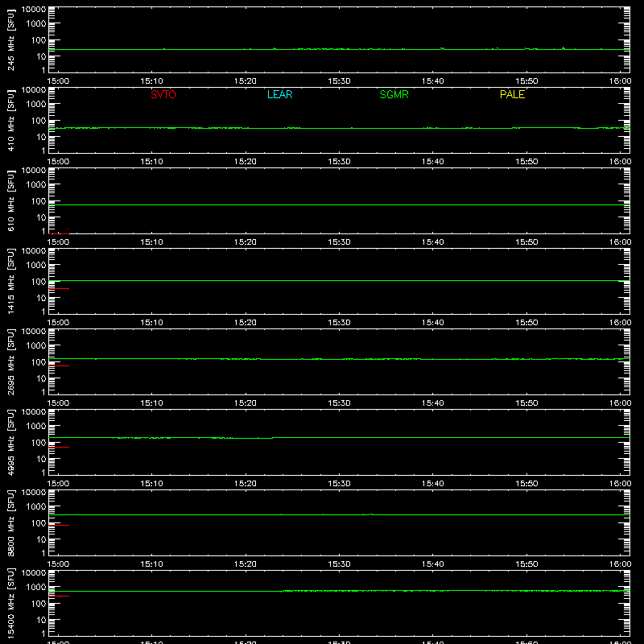Select the 2695 MHz [SFU] axis title
Image resolution: width=644 pixels, height=644 pixels.
10,361
